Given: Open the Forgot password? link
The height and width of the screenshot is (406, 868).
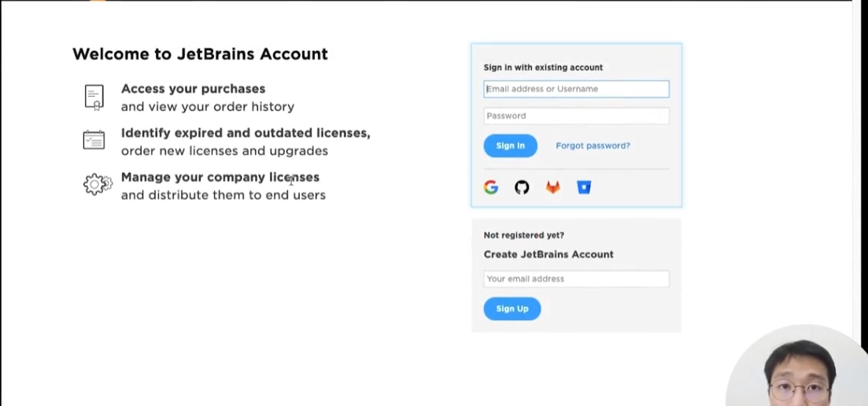Looking at the screenshot, I should pyautogui.click(x=593, y=146).
